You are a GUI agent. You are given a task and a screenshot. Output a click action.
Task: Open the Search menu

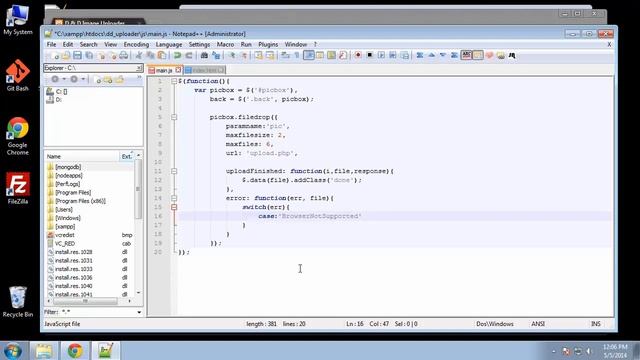click(88, 44)
